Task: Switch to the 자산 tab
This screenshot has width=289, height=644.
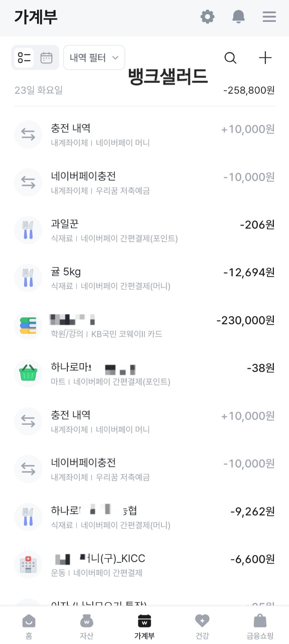Action: (x=87, y=625)
